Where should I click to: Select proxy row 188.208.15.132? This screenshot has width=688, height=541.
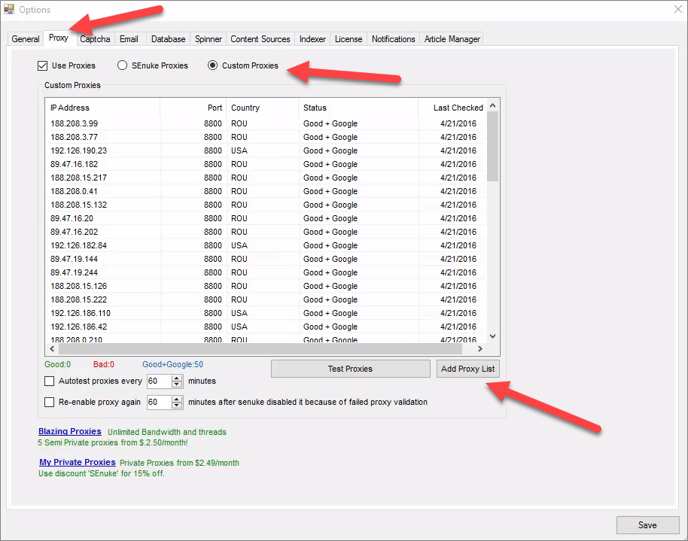pyautogui.click(x=266, y=205)
